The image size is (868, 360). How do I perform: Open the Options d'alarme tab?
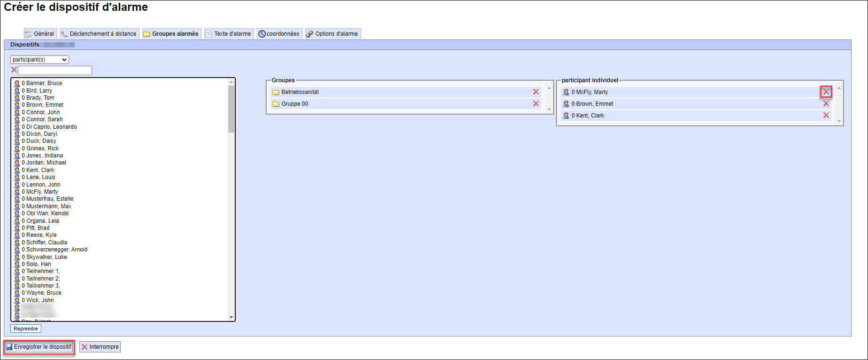coord(333,34)
